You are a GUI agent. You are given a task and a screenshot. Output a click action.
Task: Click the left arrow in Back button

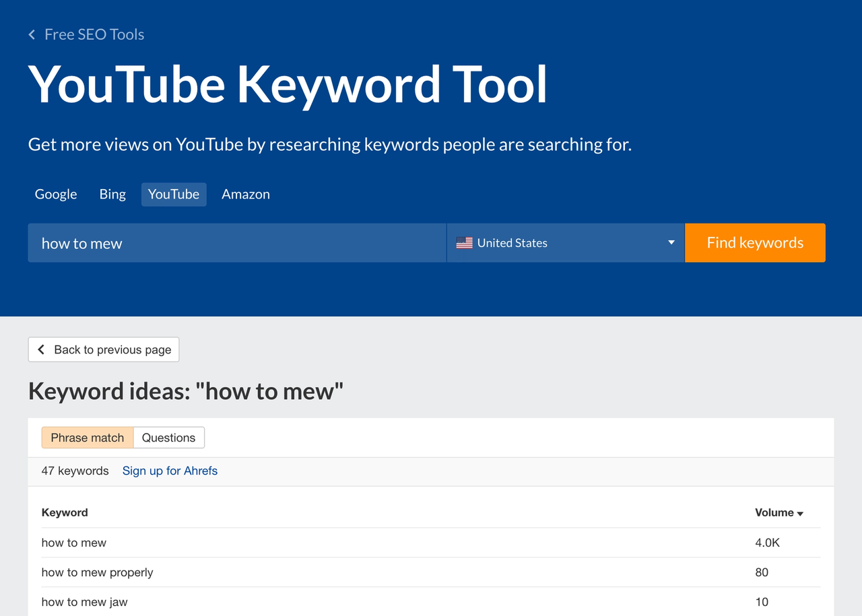coord(41,349)
